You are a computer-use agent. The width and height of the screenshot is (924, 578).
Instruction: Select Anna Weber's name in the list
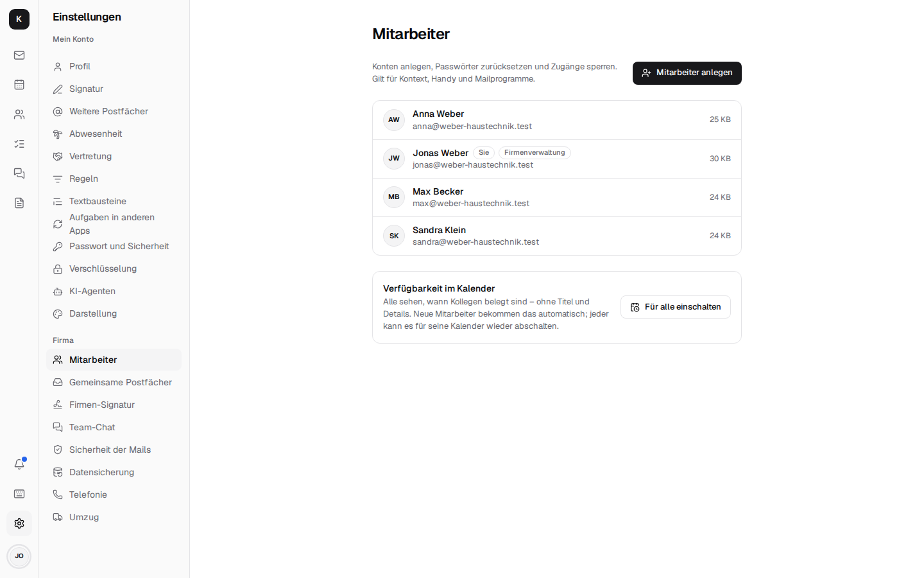click(x=438, y=114)
